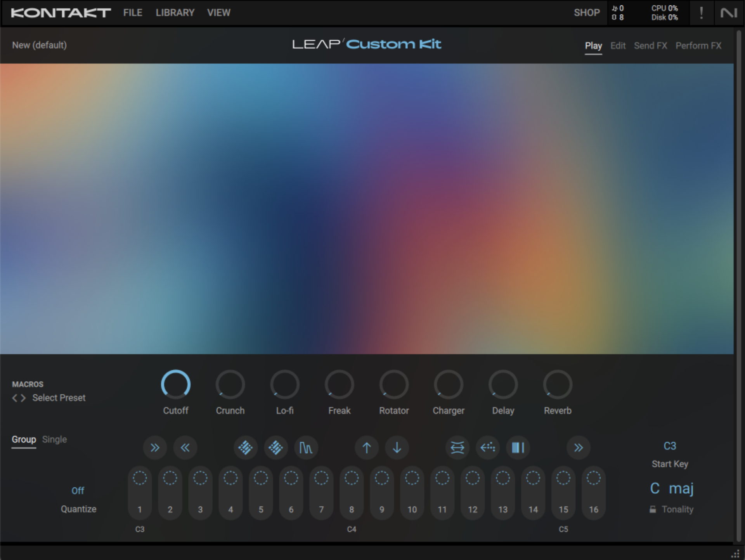
Task: Click the vertical bars quantize icon
Action: [x=518, y=448]
